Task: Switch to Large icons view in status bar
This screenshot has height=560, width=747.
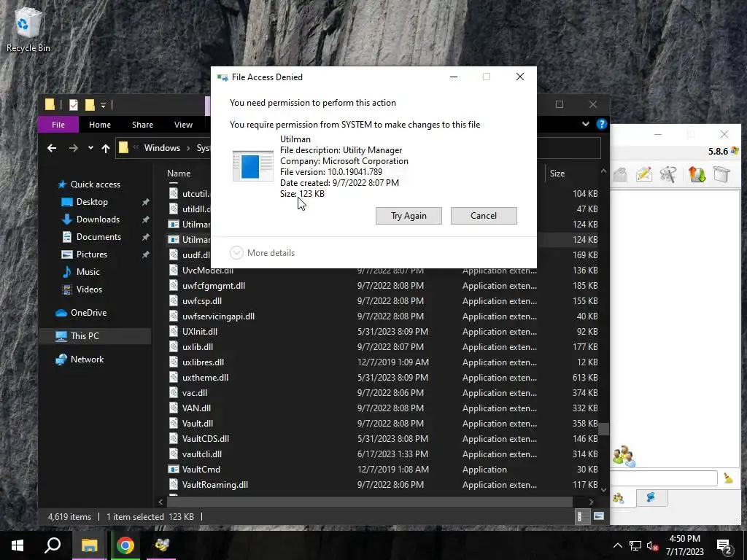Action: [599, 517]
